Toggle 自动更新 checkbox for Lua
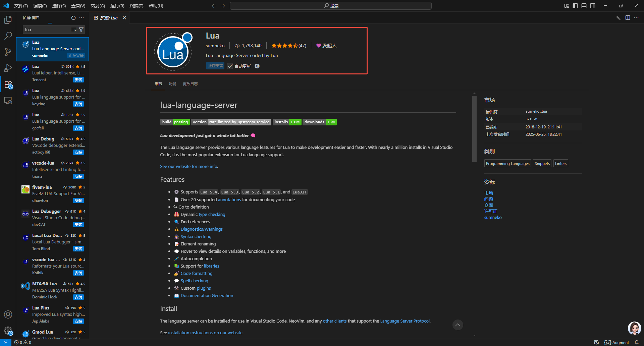The width and height of the screenshot is (644, 346). pyautogui.click(x=230, y=66)
